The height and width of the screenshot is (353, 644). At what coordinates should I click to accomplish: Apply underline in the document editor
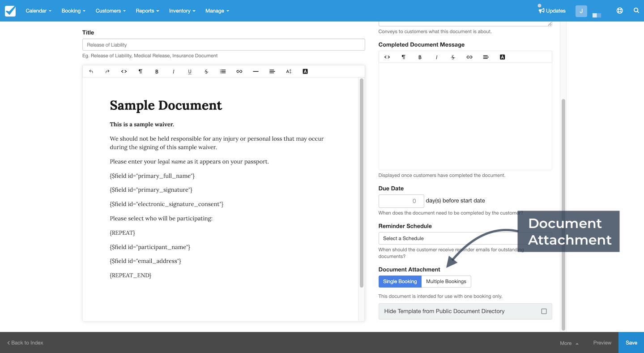190,72
